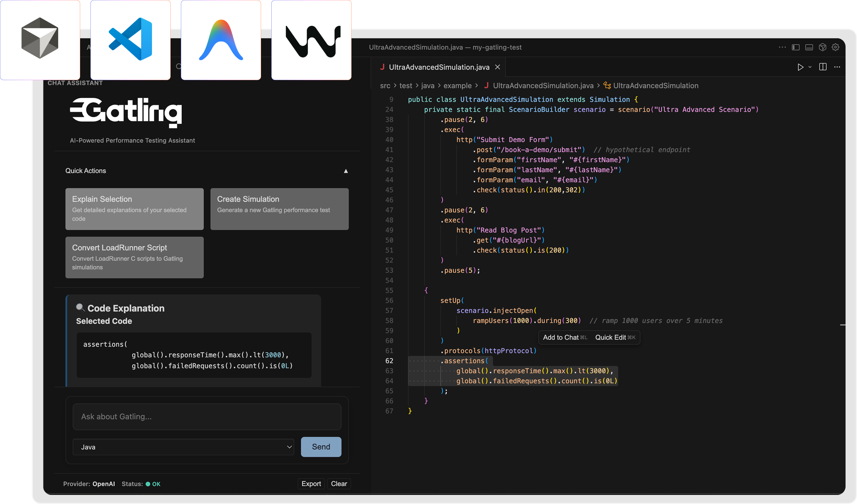
Task: Open editor tab more actions ellipsis
Action: [837, 67]
